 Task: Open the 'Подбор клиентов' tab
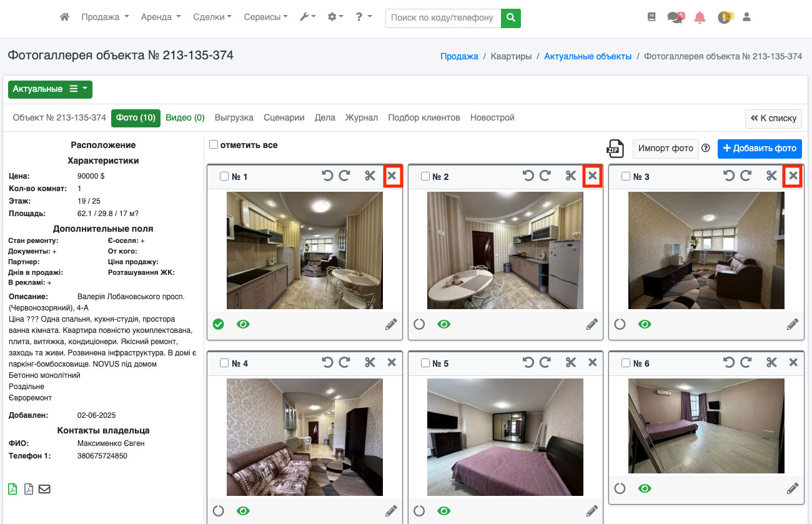[423, 117]
